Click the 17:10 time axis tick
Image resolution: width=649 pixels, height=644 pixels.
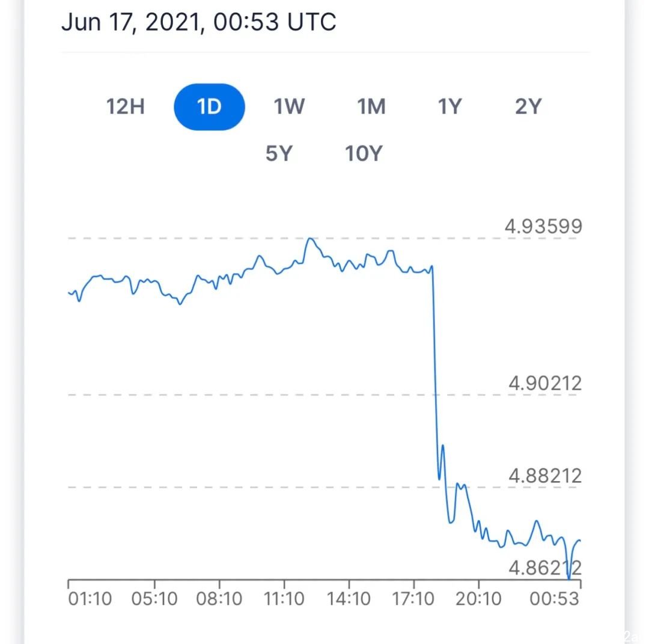coord(413,599)
